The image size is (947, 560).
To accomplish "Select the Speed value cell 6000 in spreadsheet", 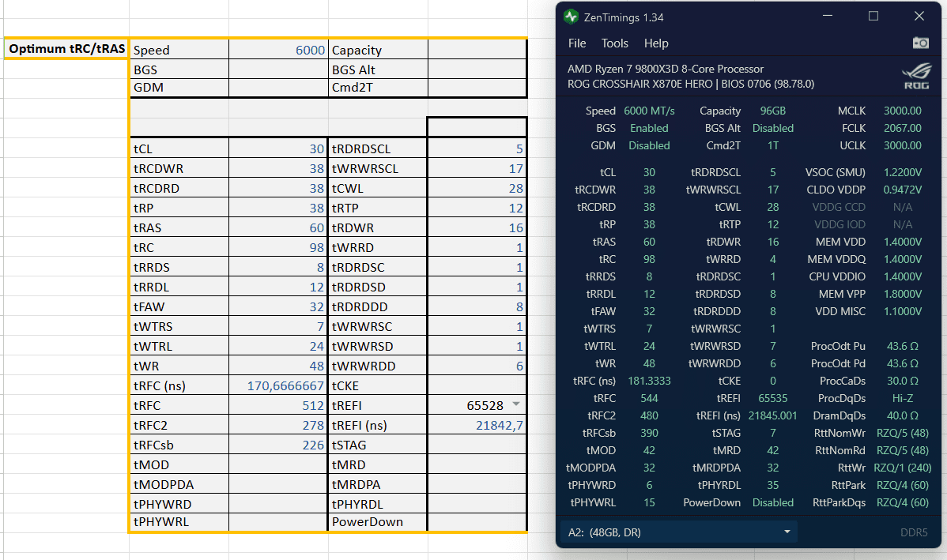I will pos(278,50).
